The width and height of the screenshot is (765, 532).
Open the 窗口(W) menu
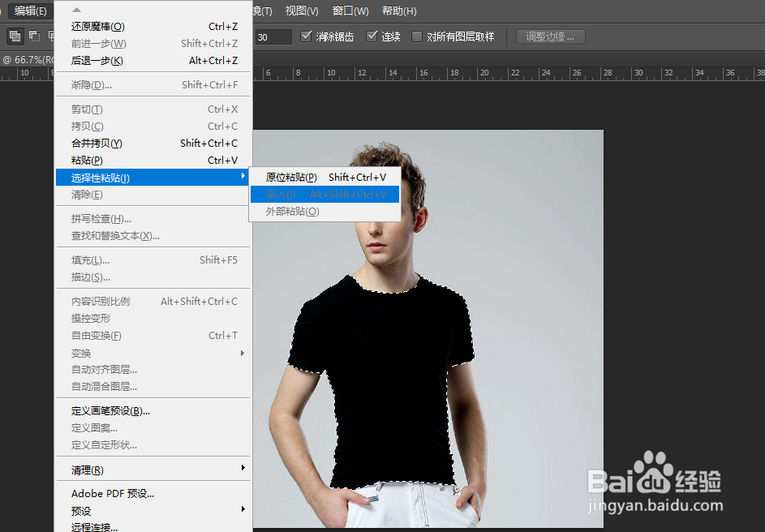(x=350, y=11)
